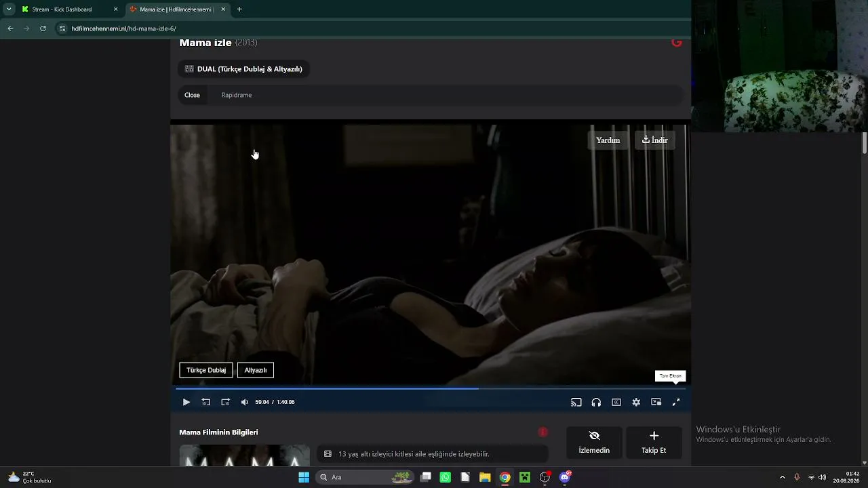Open WhatsApp from the taskbar

tap(446, 477)
